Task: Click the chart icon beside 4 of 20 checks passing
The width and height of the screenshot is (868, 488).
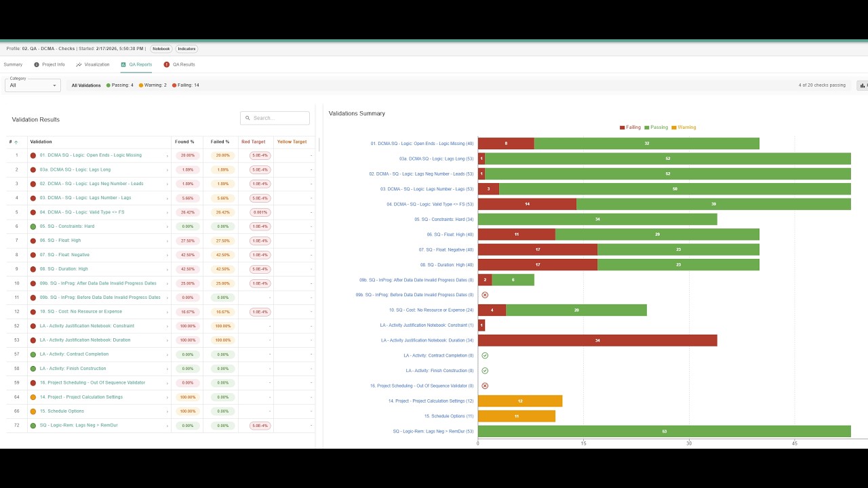Action: coord(863,85)
